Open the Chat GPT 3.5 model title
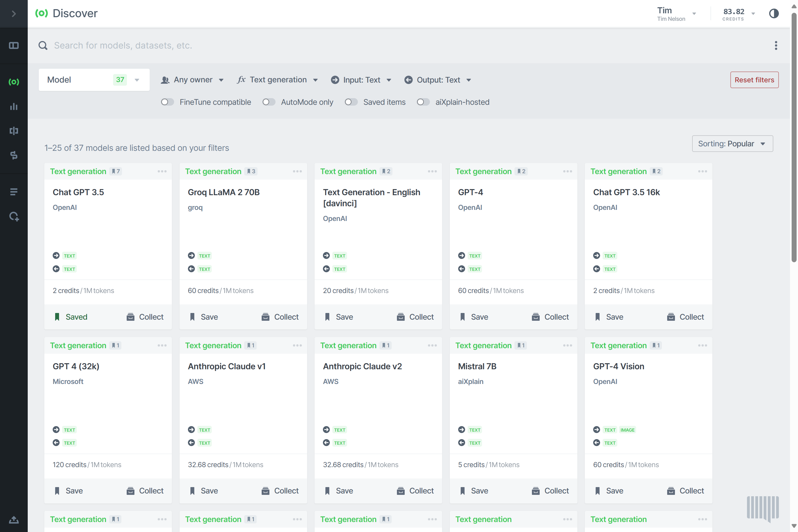 [78, 192]
